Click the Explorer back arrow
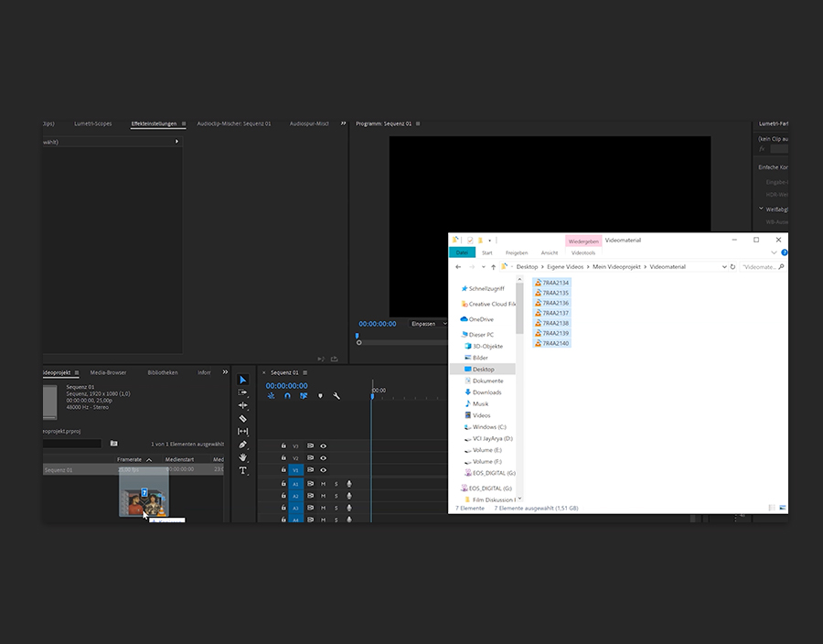Image resolution: width=823 pixels, height=644 pixels. click(x=458, y=266)
